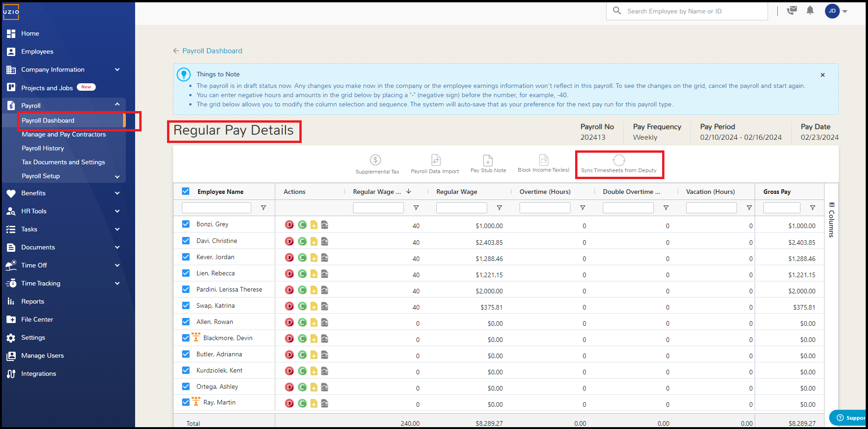Click the red D icon for Butler, Adrianna
The image size is (868, 429).
point(290,355)
